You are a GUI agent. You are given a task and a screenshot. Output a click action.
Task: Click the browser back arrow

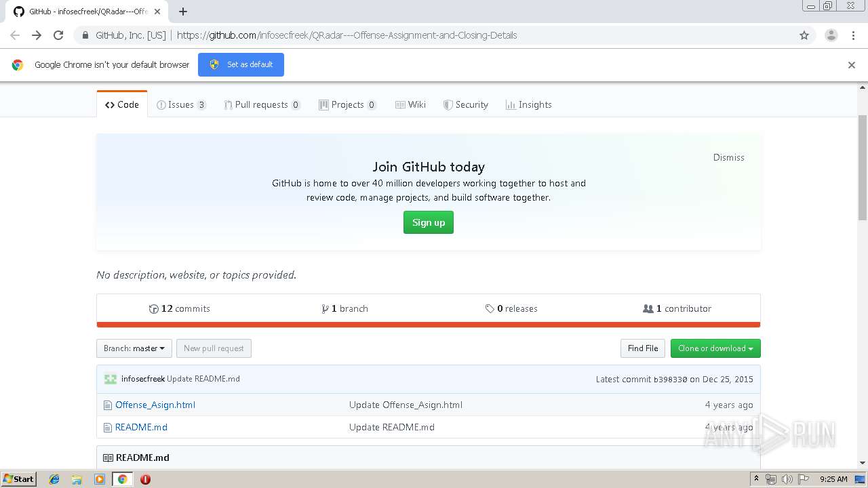pyautogui.click(x=15, y=35)
